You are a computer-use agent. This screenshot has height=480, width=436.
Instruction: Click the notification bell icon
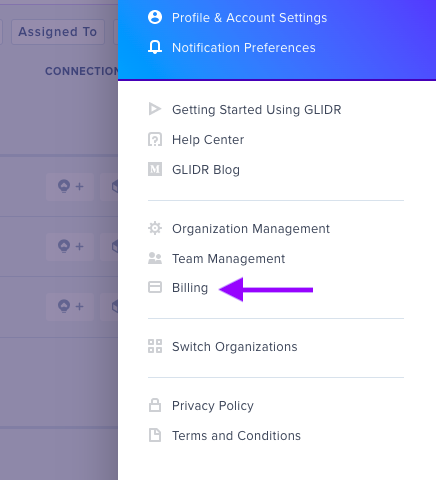pyautogui.click(x=155, y=47)
